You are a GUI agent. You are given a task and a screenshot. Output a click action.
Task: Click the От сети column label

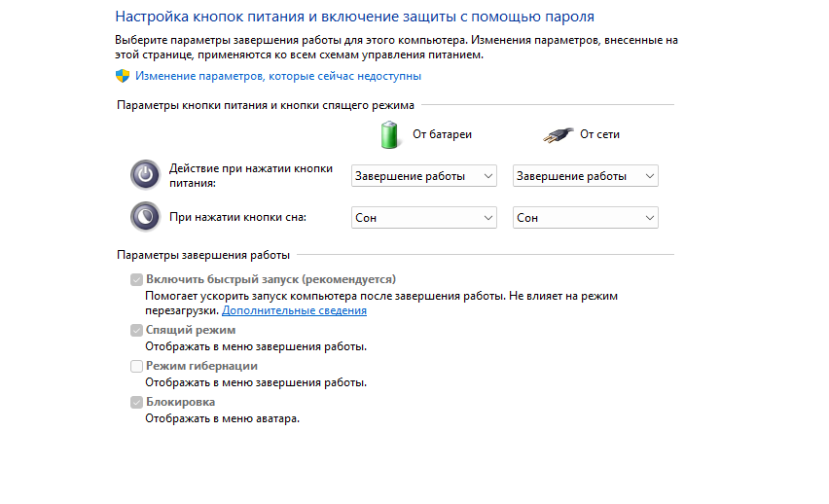(x=599, y=134)
